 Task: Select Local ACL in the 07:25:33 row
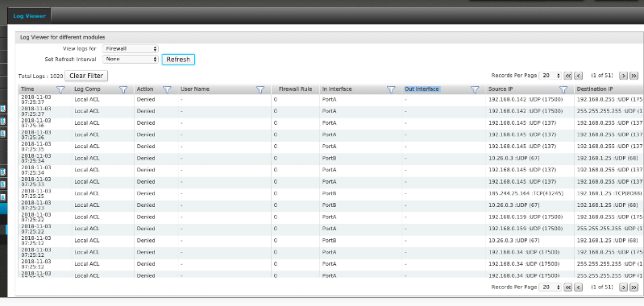coord(87,182)
